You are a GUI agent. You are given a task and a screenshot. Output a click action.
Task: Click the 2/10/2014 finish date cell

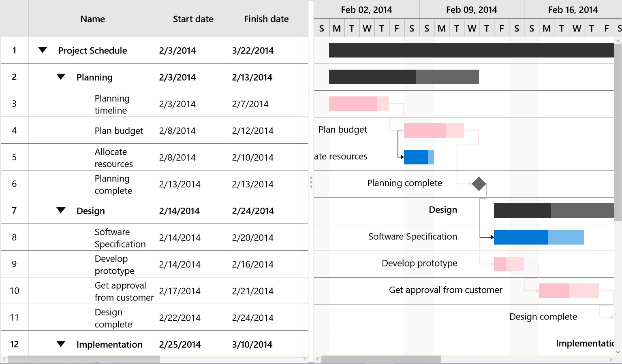[266, 157]
